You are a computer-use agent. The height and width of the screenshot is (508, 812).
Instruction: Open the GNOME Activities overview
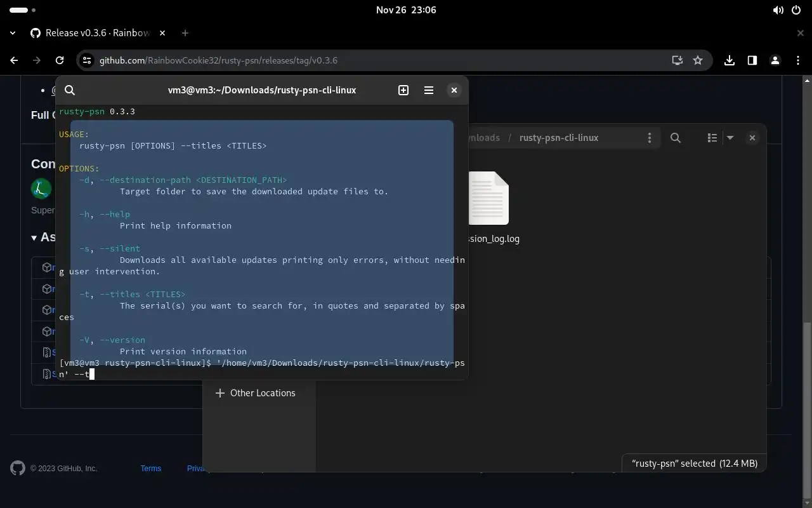23,10
